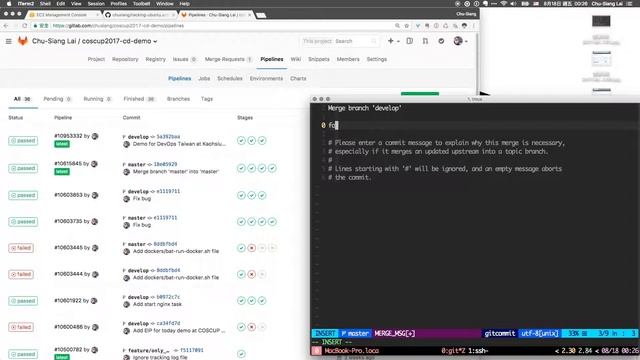Viewport: 640px width, 360px height.
Task: Open the Members tab
Action: click(x=348, y=59)
